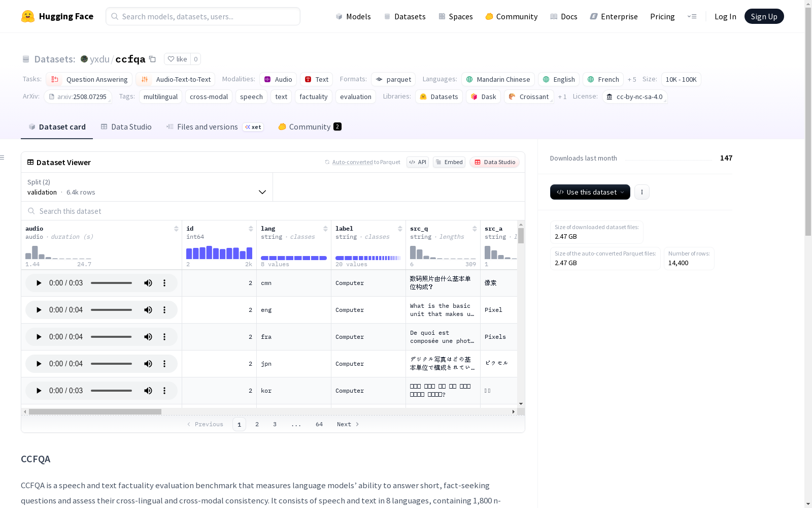This screenshot has width=812, height=508.
Task: Sort the id column
Action: tap(251, 229)
